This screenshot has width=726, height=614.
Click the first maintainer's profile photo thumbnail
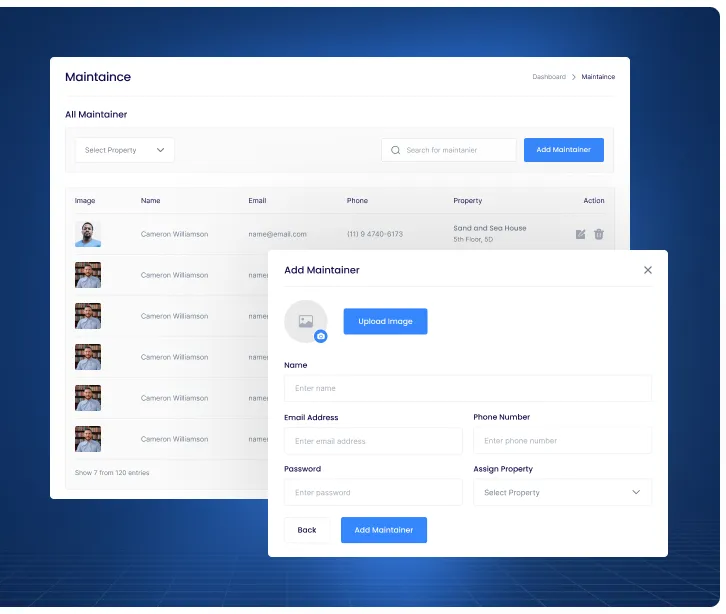click(88, 234)
